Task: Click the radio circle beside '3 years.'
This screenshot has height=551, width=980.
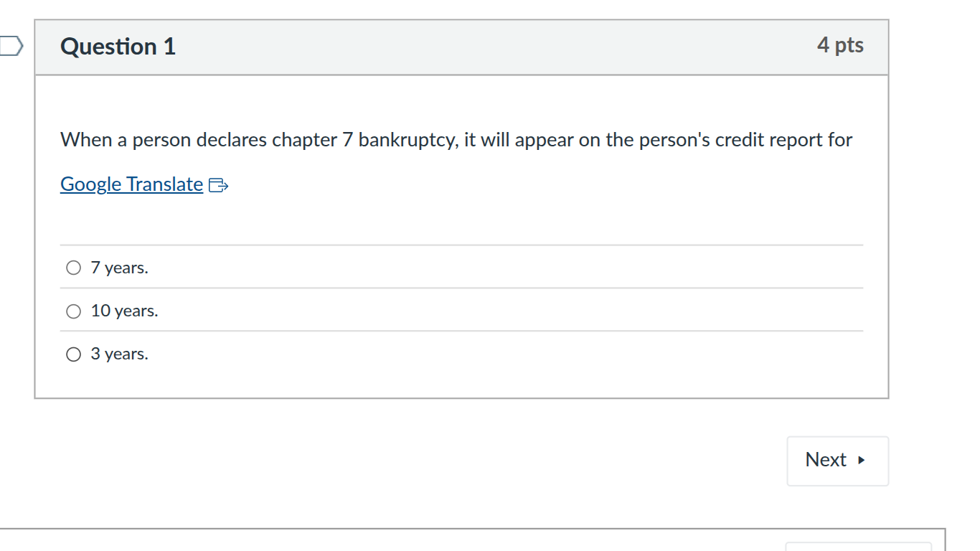Action: point(73,354)
